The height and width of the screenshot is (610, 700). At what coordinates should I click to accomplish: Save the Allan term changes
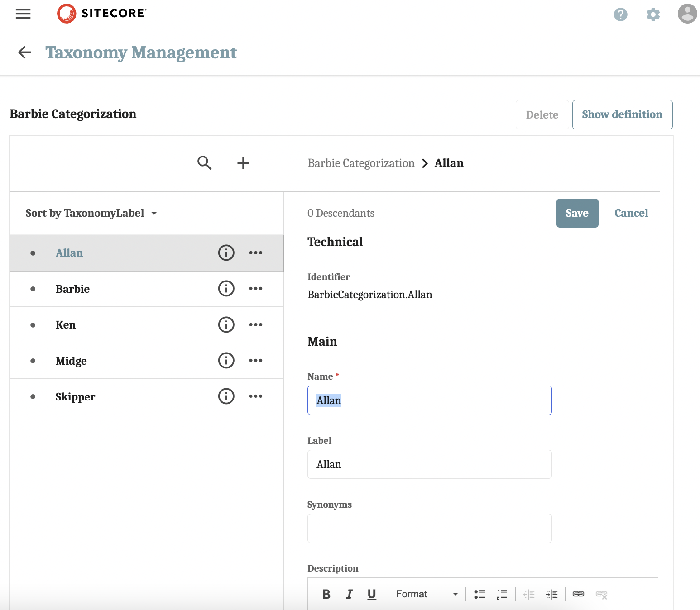coord(577,213)
